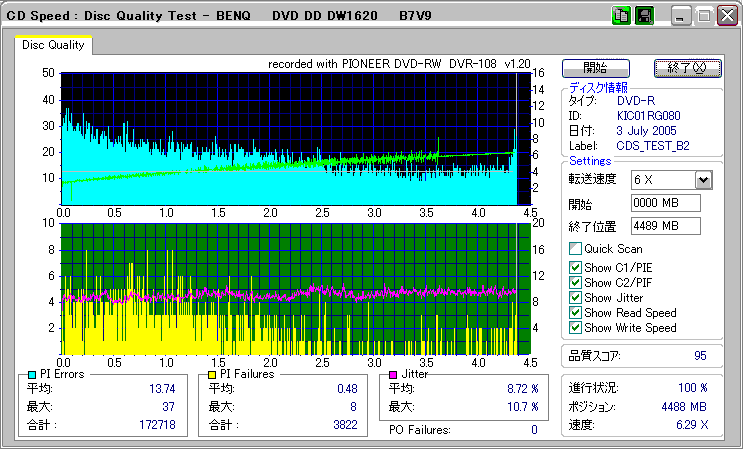This screenshot has height=449, width=743.
Task: Click the save floppy disk icon
Action: [x=644, y=16]
